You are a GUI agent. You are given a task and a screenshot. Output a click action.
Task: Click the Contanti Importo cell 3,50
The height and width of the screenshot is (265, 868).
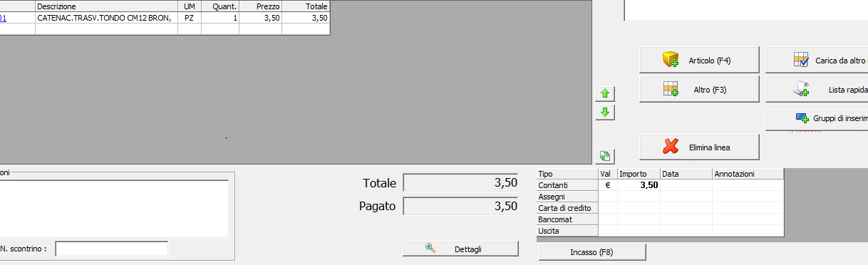[x=639, y=185]
